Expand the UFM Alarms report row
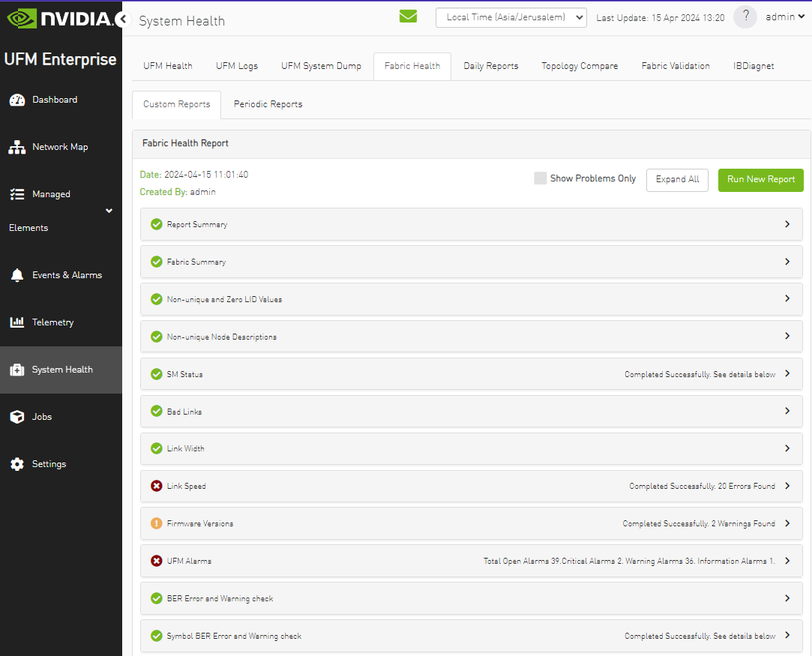The height and width of the screenshot is (656, 812). coord(787,561)
